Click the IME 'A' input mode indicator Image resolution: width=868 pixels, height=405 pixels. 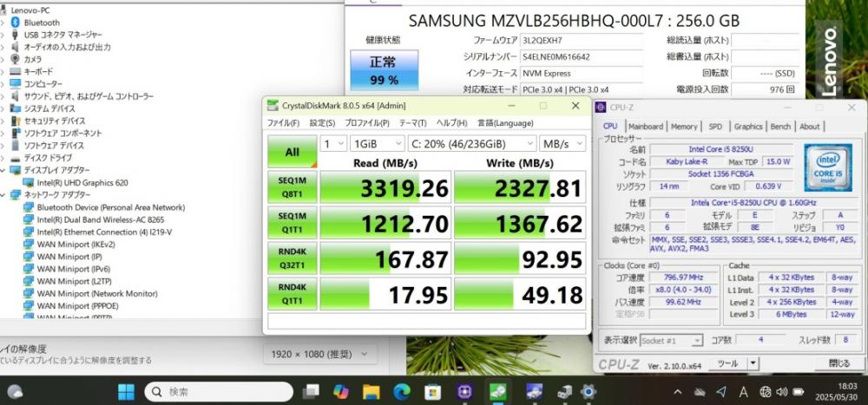coord(744,392)
